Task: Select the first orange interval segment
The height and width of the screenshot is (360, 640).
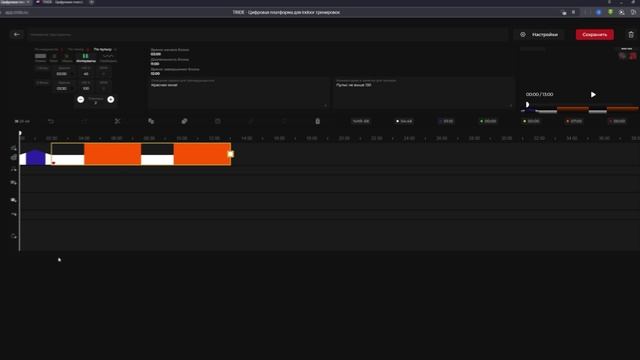Action: [x=113, y=154]
